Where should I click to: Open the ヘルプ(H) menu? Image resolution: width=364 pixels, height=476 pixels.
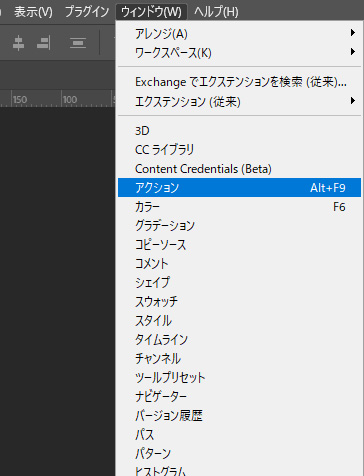coord(216,12)
